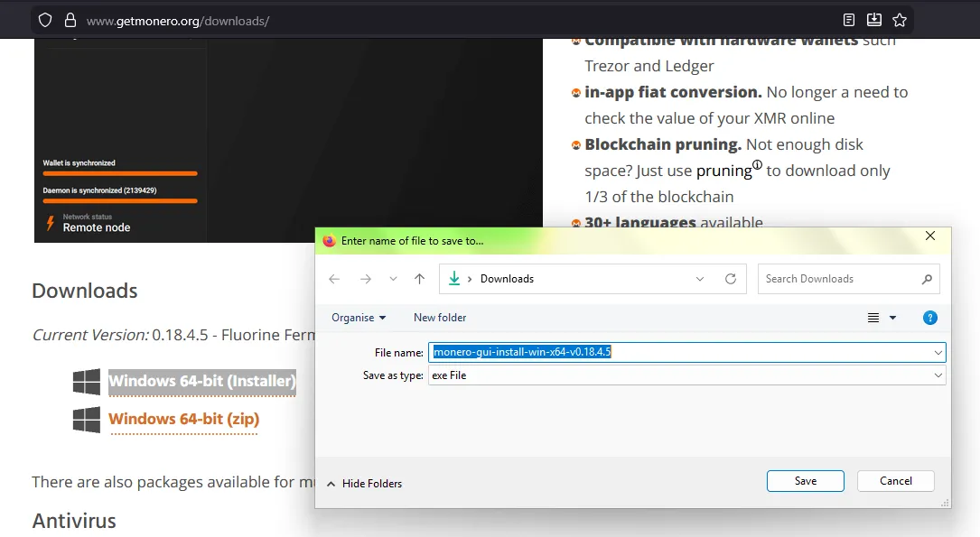Click the padlock site security icon
This screenshot has width=980, height=537.
click(70, 21)
